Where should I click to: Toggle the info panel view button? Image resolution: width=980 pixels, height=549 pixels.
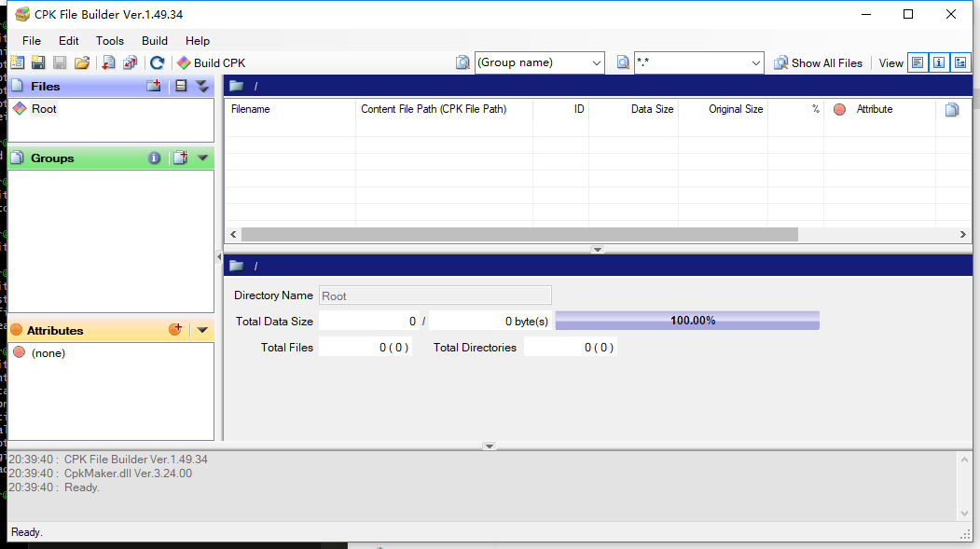pyautogui.click(x=939, y=62)
